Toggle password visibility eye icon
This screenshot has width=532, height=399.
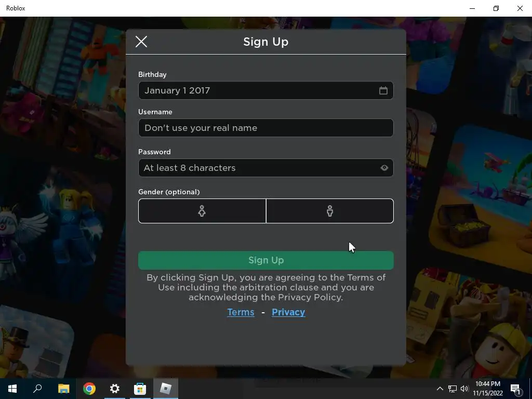point(384,168)
